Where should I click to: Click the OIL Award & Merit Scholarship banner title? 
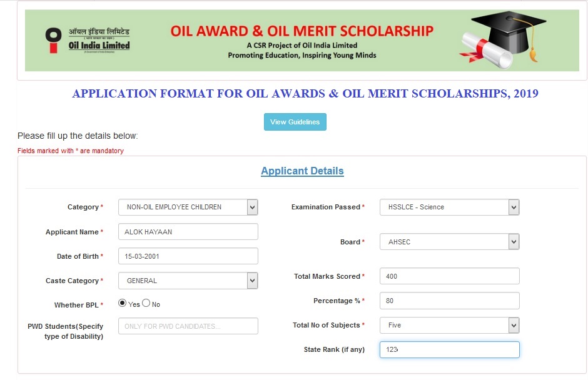302,31
